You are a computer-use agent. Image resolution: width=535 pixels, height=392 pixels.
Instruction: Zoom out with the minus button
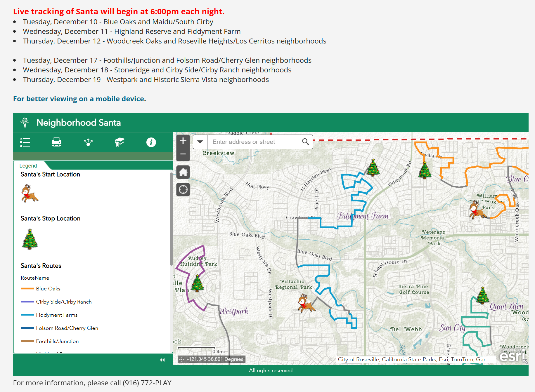point(183,154)
